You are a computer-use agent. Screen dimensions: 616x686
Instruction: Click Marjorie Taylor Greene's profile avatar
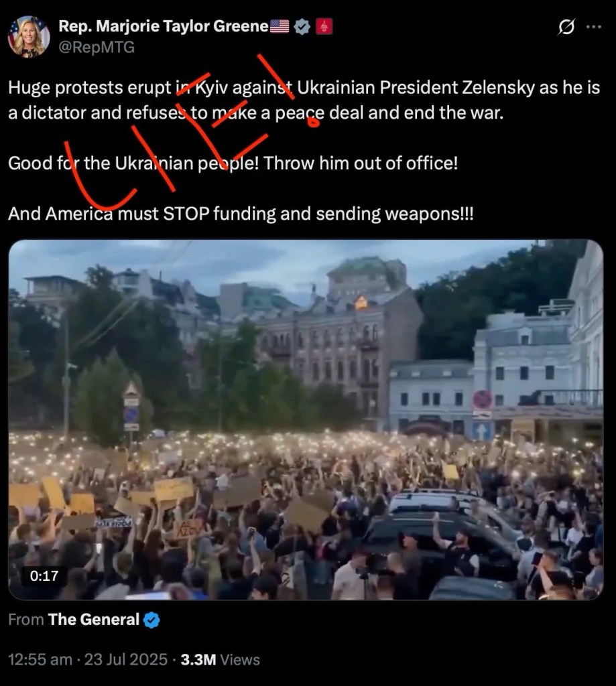(x=29, y=36)
